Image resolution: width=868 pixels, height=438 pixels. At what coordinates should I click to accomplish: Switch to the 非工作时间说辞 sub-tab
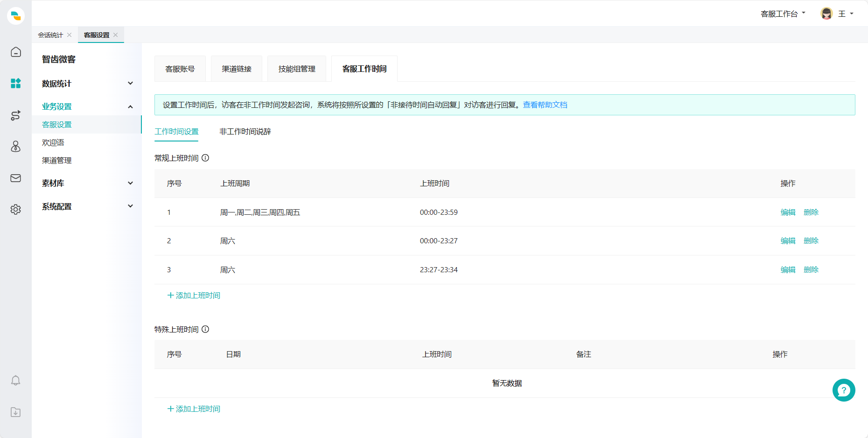point(245,132)
